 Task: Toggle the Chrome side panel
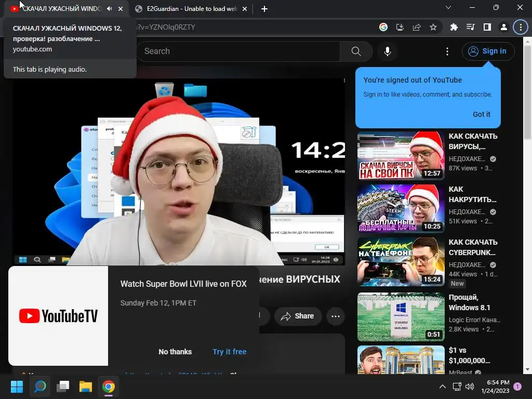pyautogui.click(x=487, y=27)
